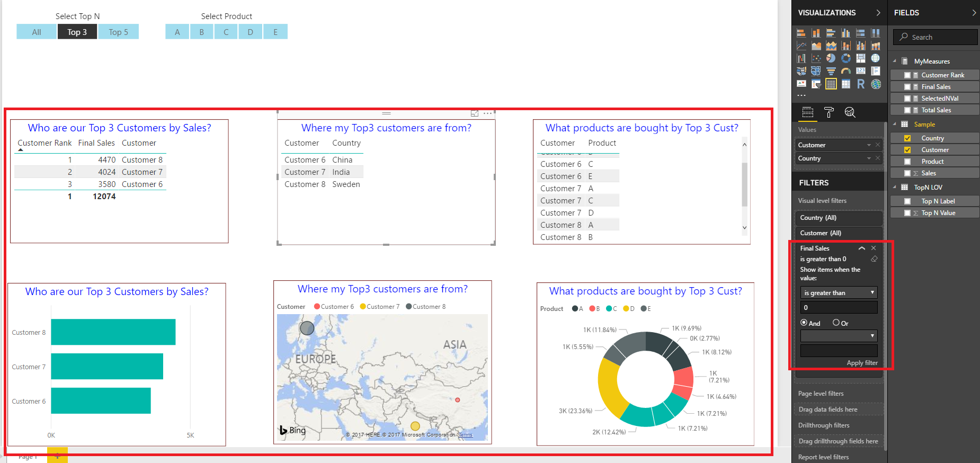Image resolution: width=980 pixels, height=463 pixels.
Task: Open focus mode on the selected table
Action: point(475,113)
